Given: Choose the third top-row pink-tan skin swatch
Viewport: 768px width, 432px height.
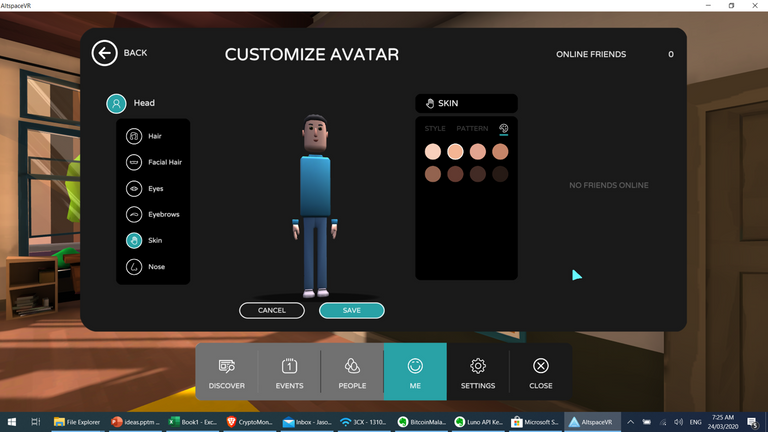Looking at the screenshot, I should 478,152.
